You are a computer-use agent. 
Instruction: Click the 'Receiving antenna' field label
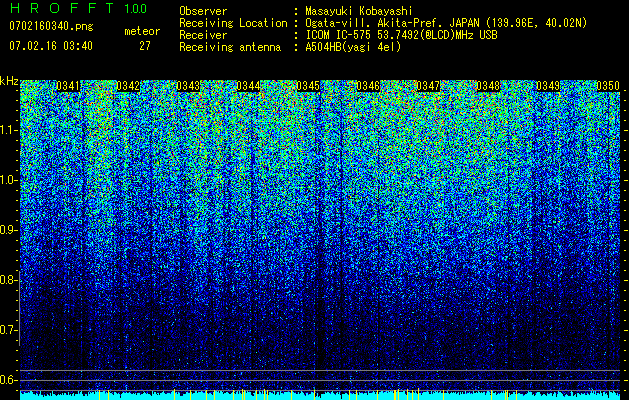230,47
